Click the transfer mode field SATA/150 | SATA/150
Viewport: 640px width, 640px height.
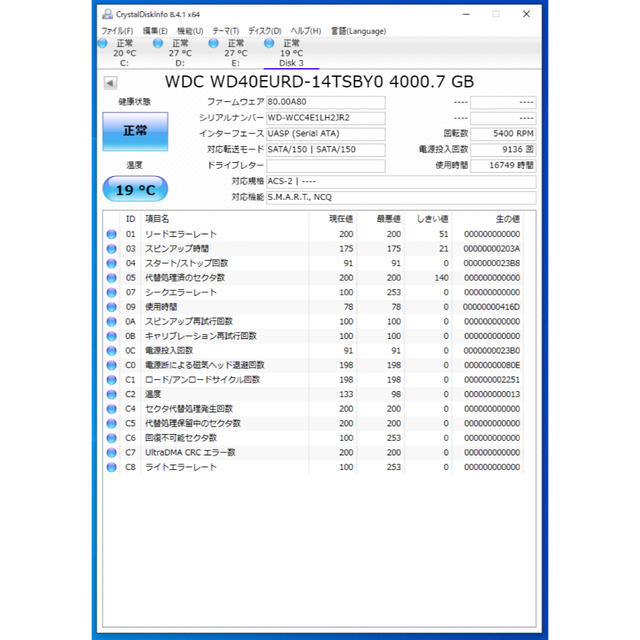pyautogui.click(x=325, y=150)
